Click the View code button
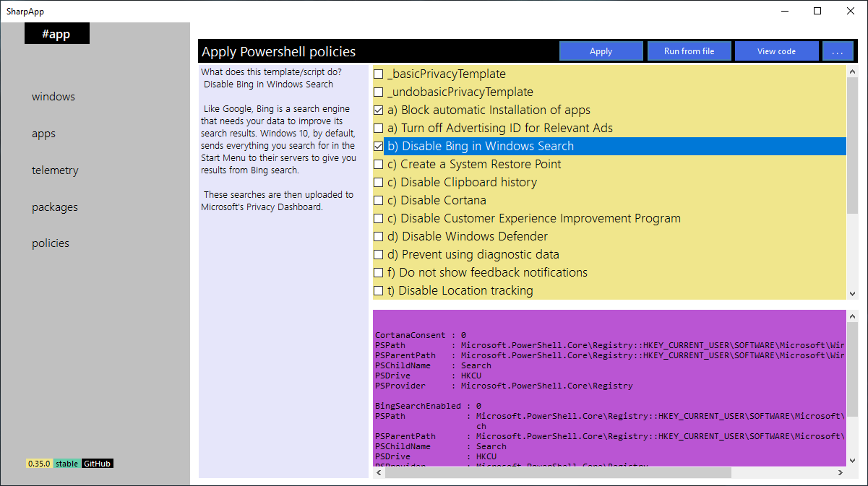868x486 pixels. 777,51
